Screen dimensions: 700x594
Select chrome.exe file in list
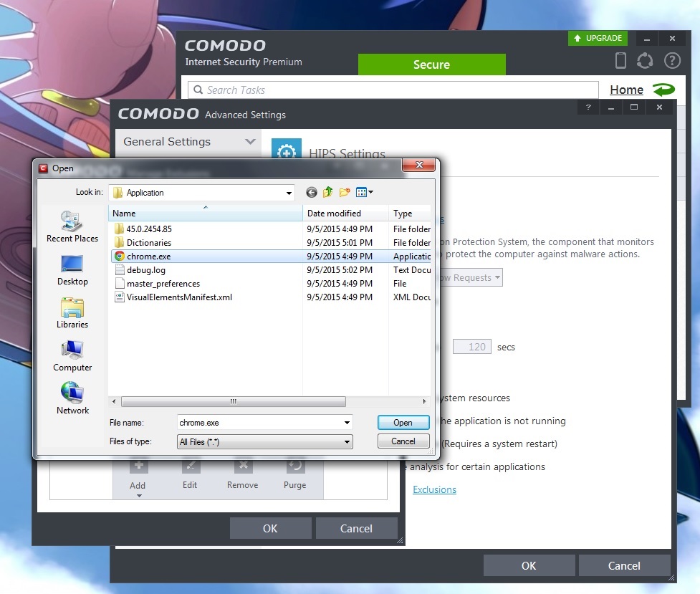point(272,257)
